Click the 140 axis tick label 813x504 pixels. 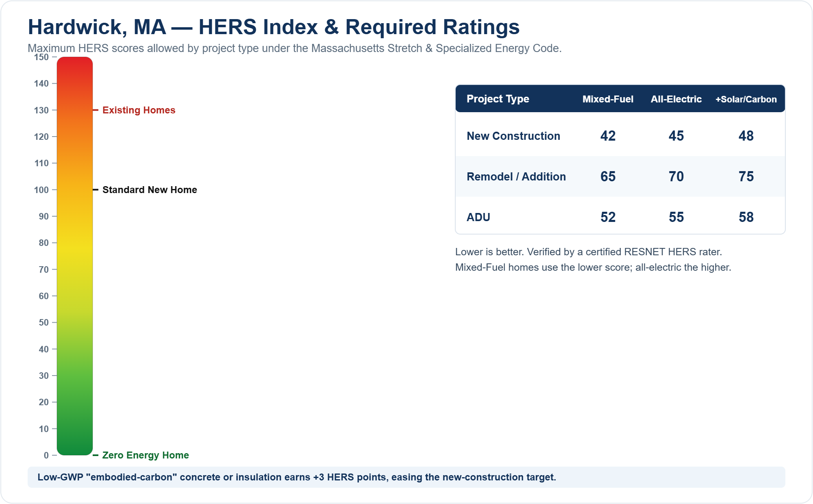click(x=41, y=84)
